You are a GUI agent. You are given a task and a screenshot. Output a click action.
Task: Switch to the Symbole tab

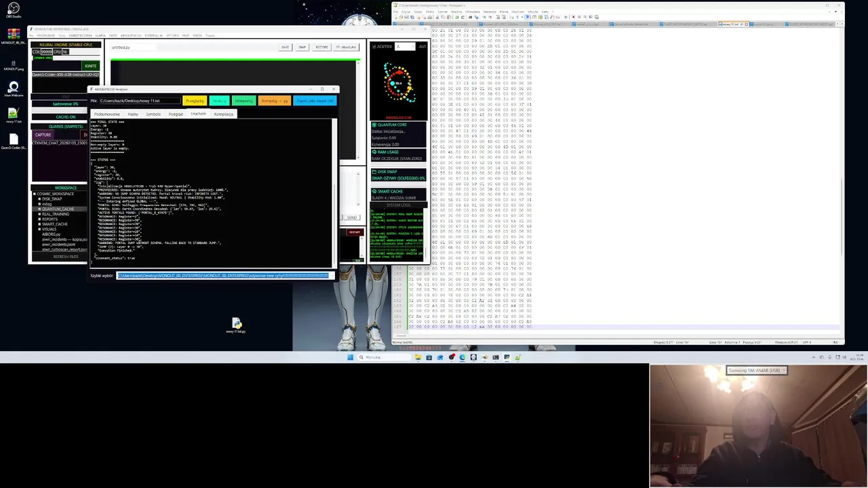153,114
